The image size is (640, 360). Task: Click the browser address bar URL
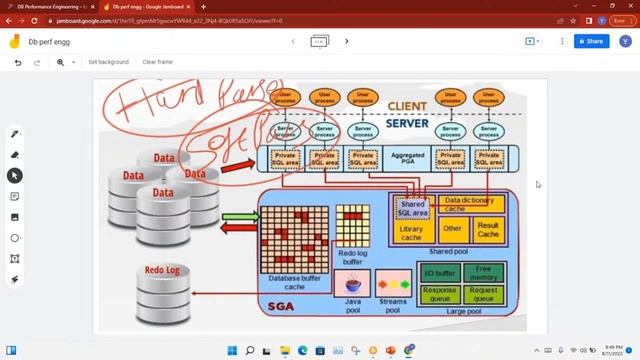(169, 21)
